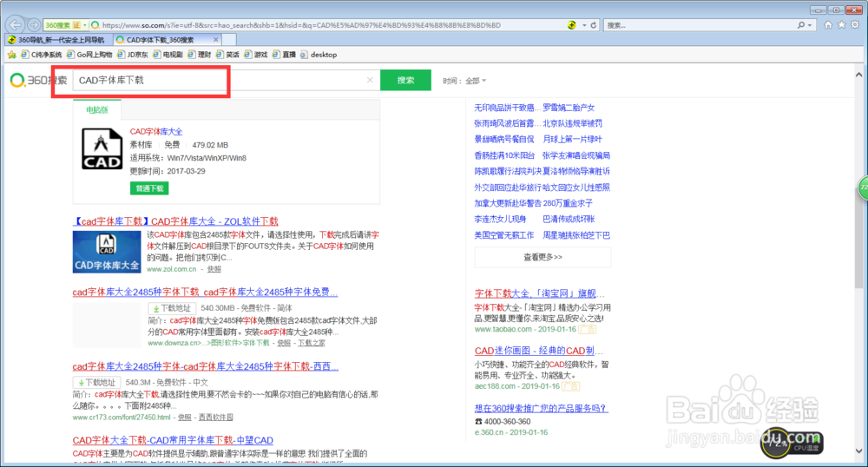Click 查看更多>> button
This screenshot has width=868, height=467.
(x=543, y=257)
